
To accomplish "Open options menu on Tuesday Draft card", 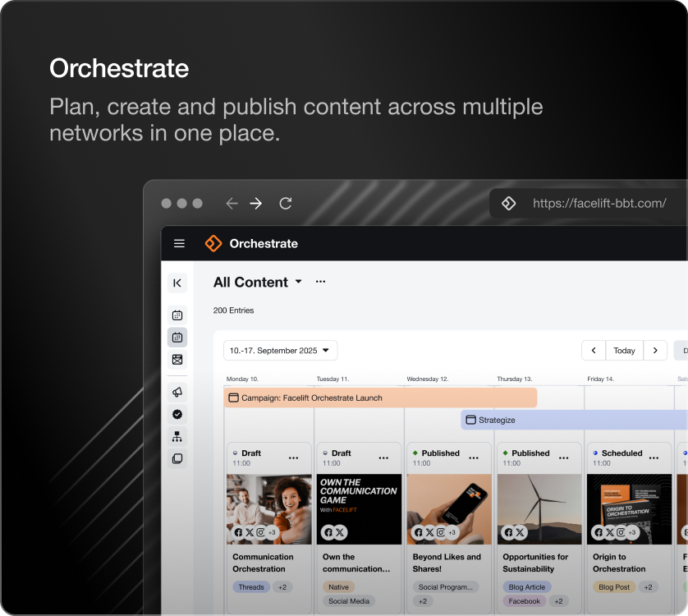I will (x=383, y=458).
